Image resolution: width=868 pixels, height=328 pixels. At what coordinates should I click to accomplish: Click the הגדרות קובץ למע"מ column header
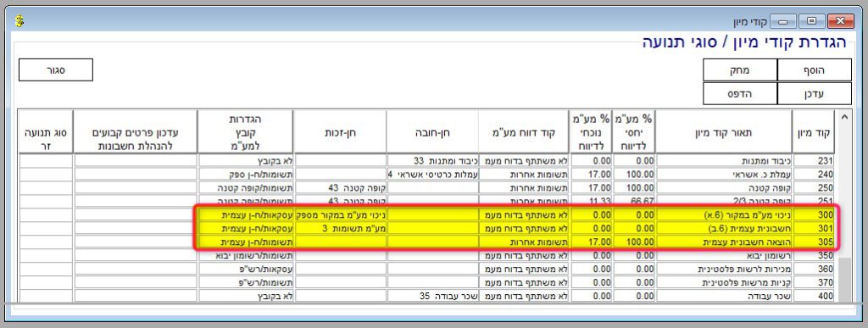click(245, 131)
